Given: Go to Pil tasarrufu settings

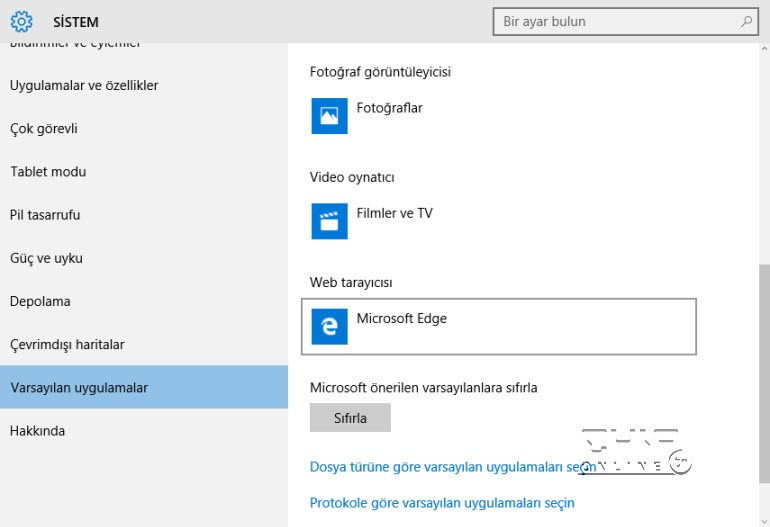Looking at the screenshot, I should coord(144,215).
